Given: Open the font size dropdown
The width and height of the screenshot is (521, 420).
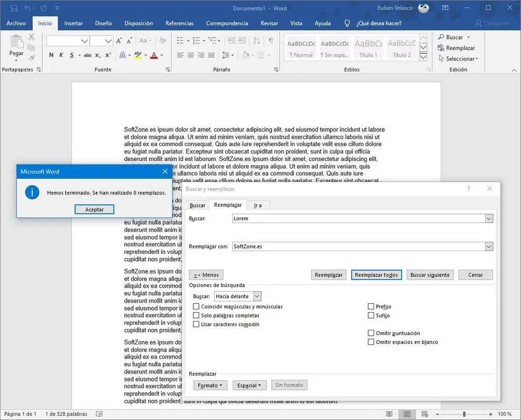Looking at the screenshot, I should [x=108, y=41].
